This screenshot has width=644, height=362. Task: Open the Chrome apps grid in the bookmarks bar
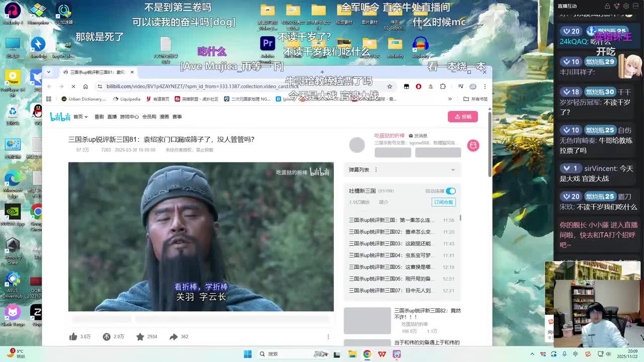pos(48,99)
